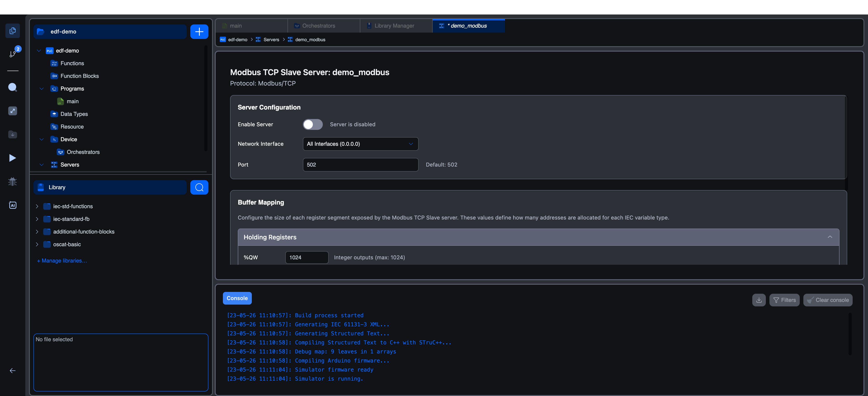
Task: Open console Filters button
Action: pos(784,300)
